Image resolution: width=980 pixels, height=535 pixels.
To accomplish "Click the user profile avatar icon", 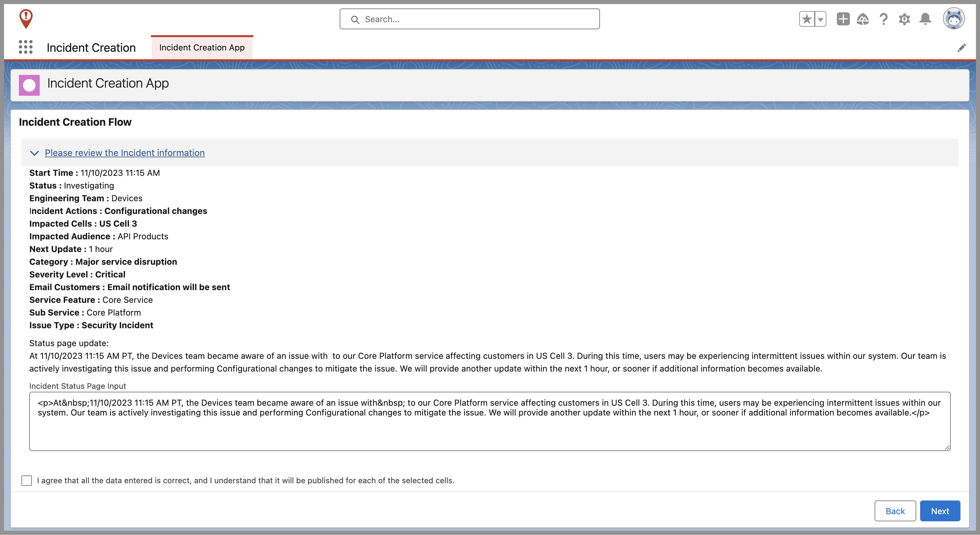I will [x=954, y=19].
